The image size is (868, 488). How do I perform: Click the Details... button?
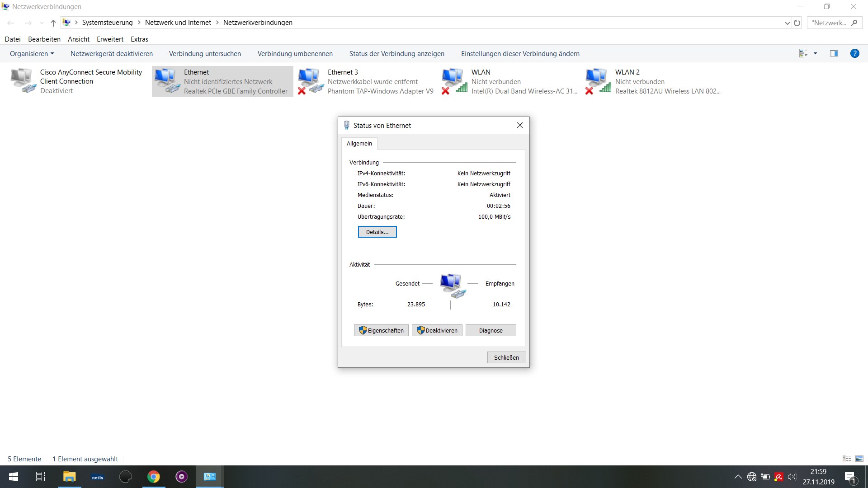tap(377, 232)
